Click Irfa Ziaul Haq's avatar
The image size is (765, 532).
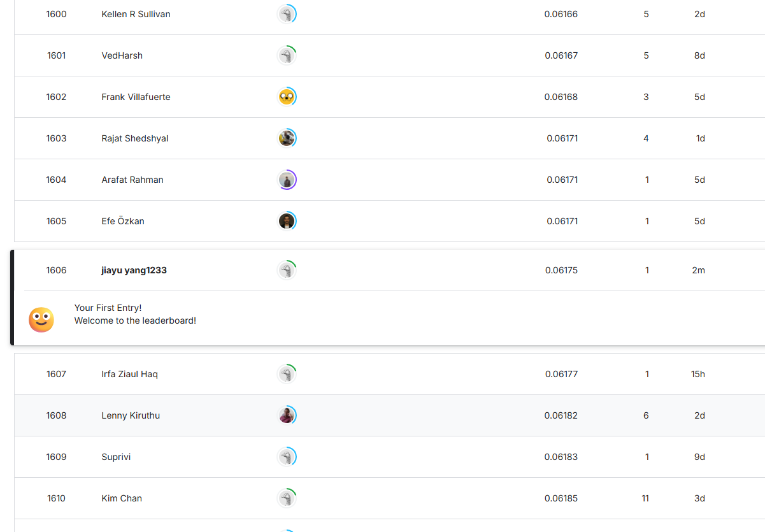(x=287, y=374)
